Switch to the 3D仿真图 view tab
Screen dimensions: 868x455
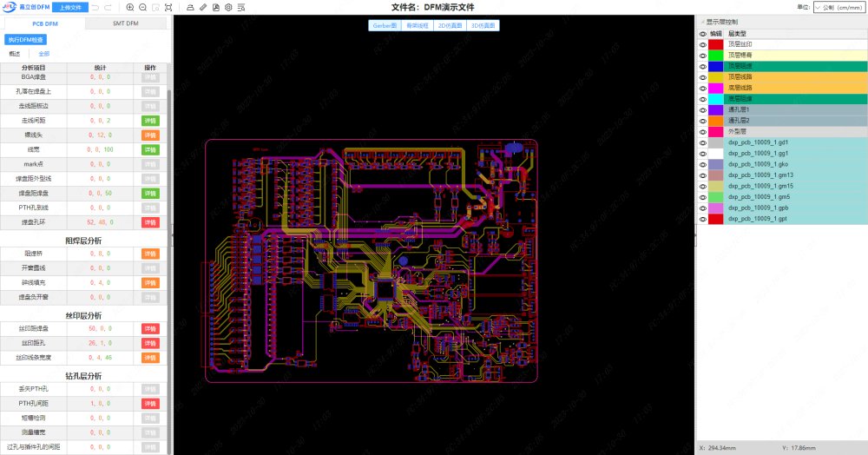pos(483,25)
